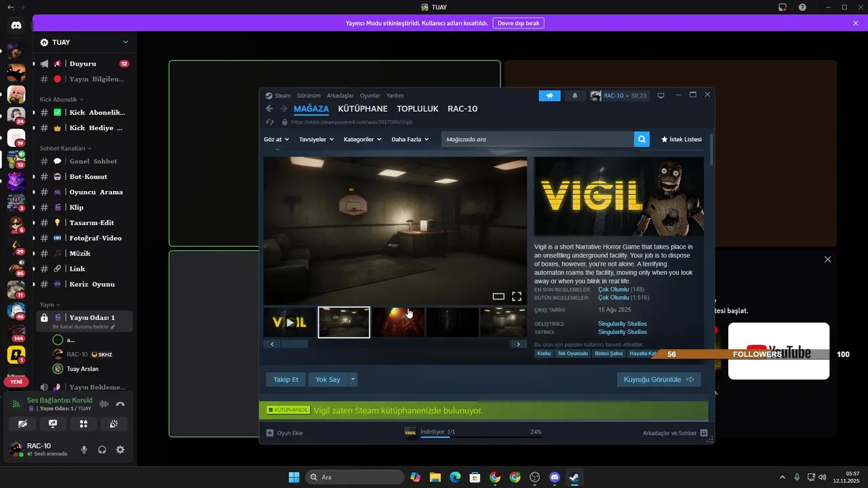Open the Kategoriler dropdown

[x=363, y=139]
